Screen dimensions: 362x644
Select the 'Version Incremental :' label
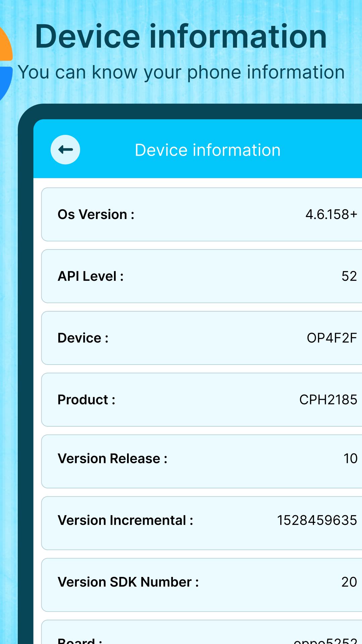click(x=126, y=520)
